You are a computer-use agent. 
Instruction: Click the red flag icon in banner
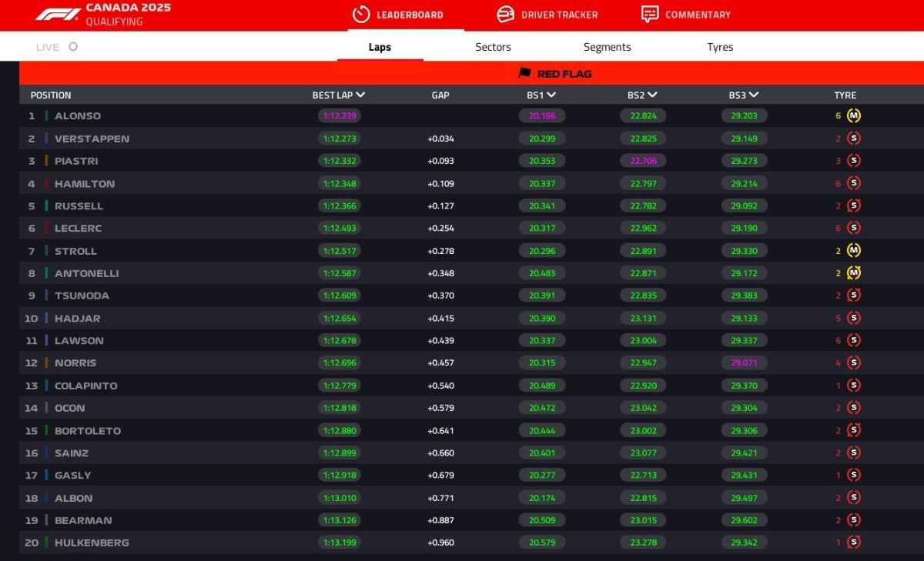click(525, 73)
